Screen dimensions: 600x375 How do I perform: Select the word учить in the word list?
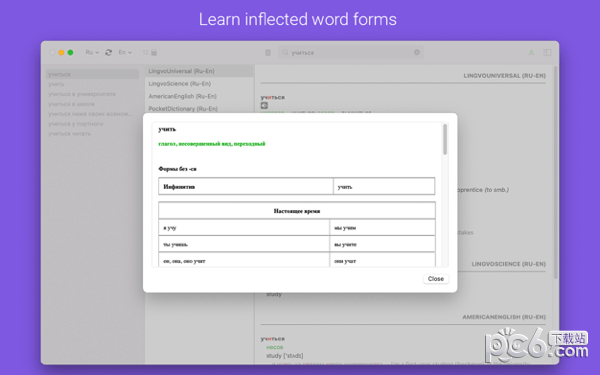(x=92, y=84)
